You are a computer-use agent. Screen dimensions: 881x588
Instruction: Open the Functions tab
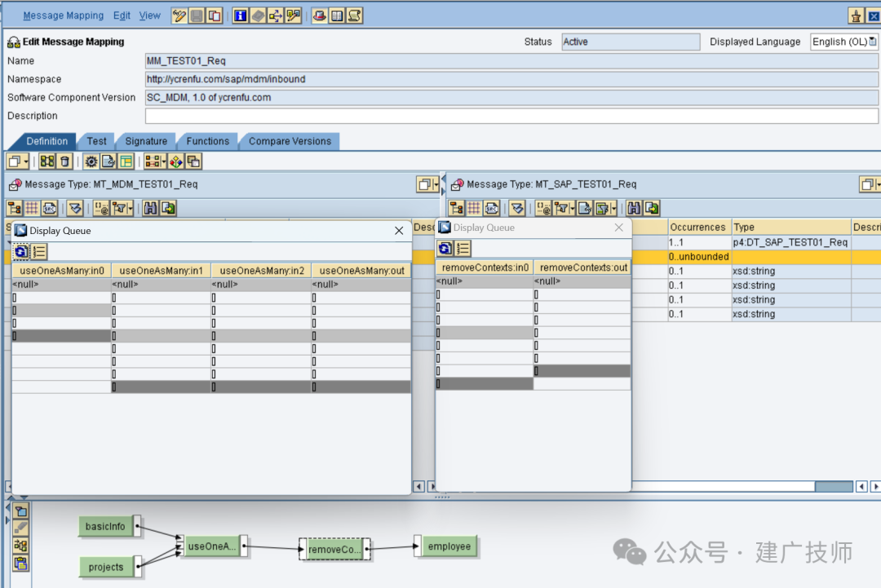[x=208, y=141]
